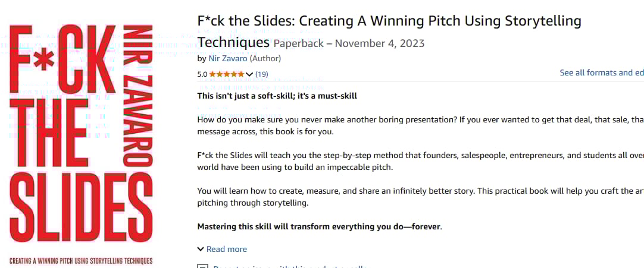Viewport: 644px width, 268px height.
Task: Click the infinitely better story paragraph
Action: click(x=417, y=196)
